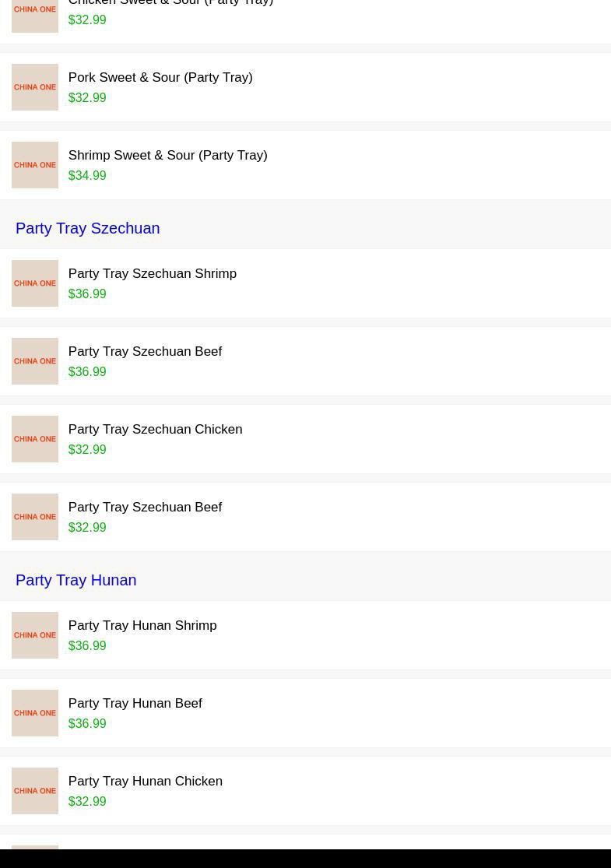The height and width of the screenshot is (868, 611).
Task: Open the Shrimp Sweet & Sour (Party Tray) item
Action: tap(167, 156)
